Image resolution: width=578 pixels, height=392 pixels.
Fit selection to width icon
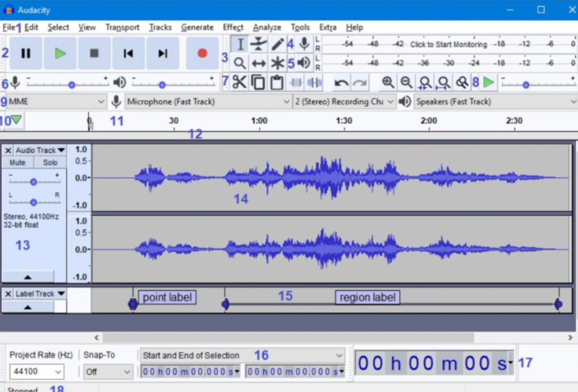pos(425,82)
